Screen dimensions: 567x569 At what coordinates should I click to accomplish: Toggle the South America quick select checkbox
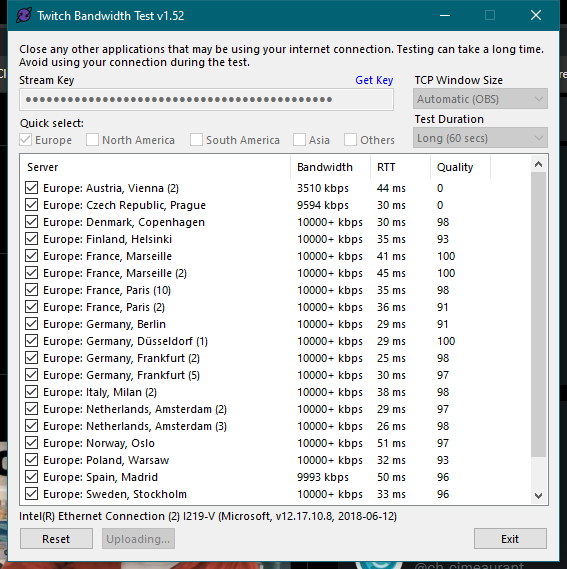[x=196, y=140]
